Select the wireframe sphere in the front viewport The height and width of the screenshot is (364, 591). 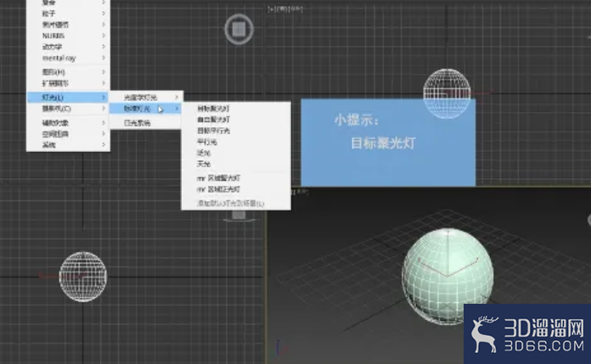pyautogui.click(x=447, y=93)
